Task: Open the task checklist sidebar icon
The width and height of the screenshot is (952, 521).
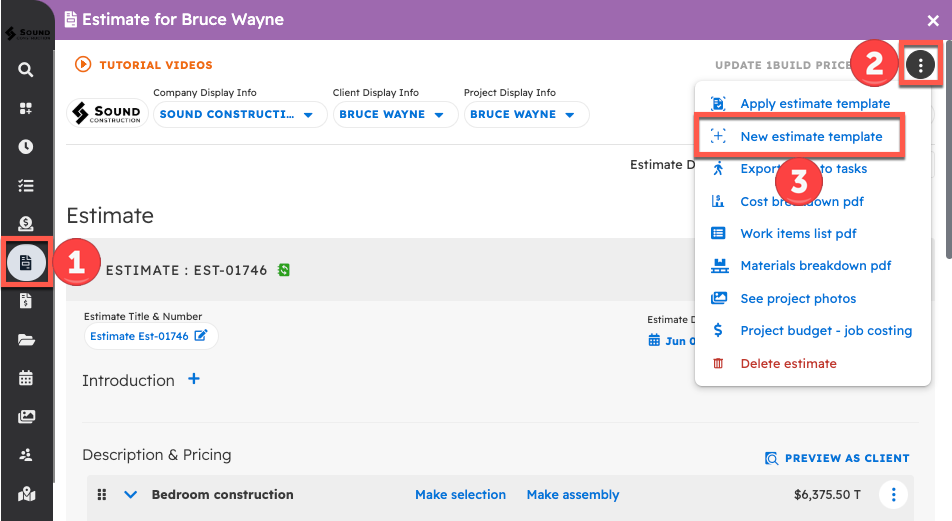Action: tap(26, 185)
